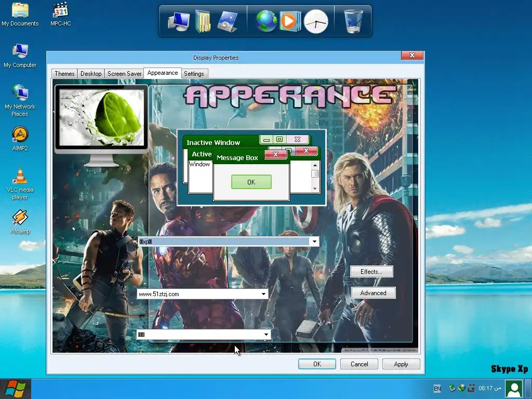Click the globe tray icon
532x399 pixels.
[461, 388]
